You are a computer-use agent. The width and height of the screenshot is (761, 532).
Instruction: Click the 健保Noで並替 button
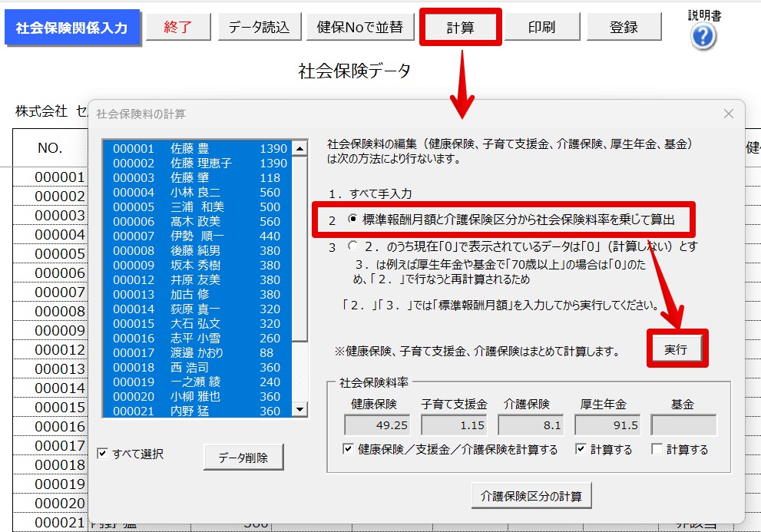[359, 27]
